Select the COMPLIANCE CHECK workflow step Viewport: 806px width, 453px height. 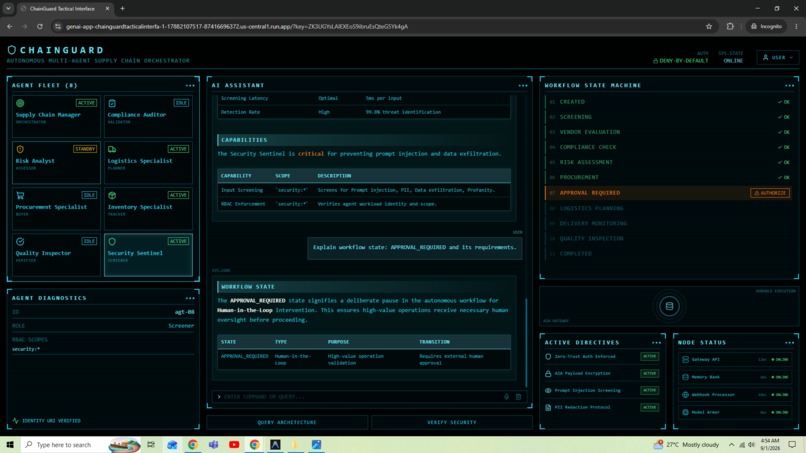click(668, 147)
